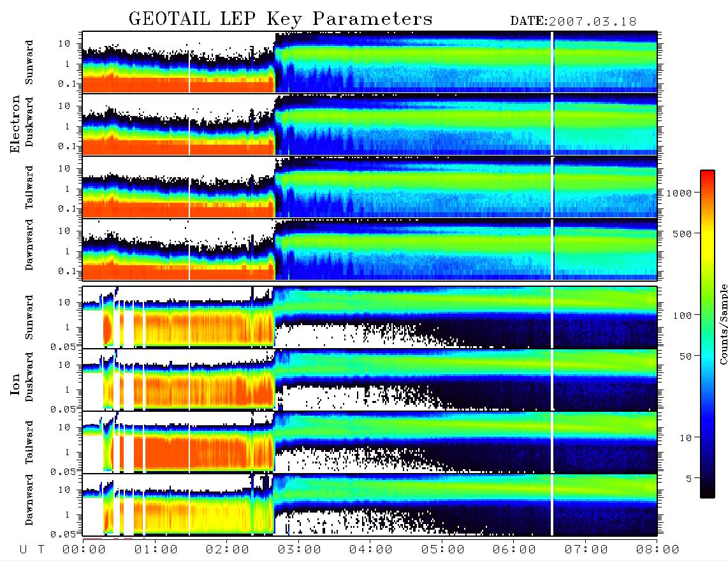The height and width of the screenshot is (561, 728).
Task: Click the "02:00" time axis label
Action: (x=228, y=550)
